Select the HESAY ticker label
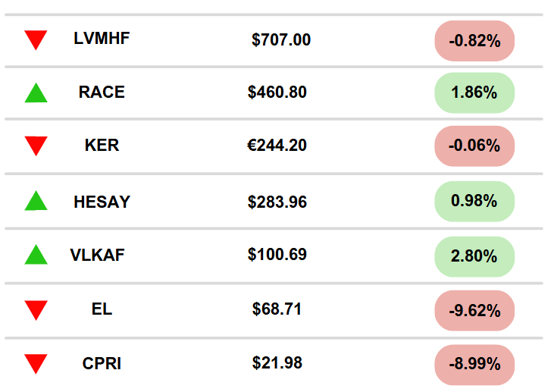 click(x=102, y=202)
